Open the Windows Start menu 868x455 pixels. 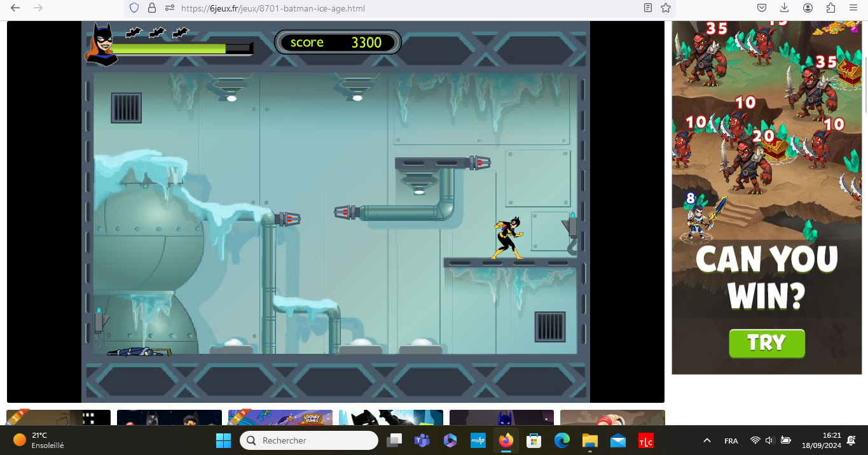tap(224, 440)
